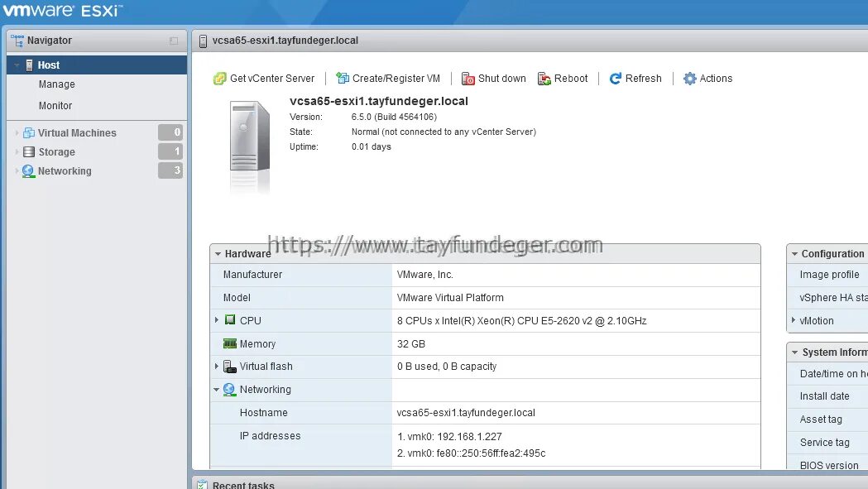Viewport: 868px width, 489px height.
Task: Click the Shut down button
Action: (494, 79)
